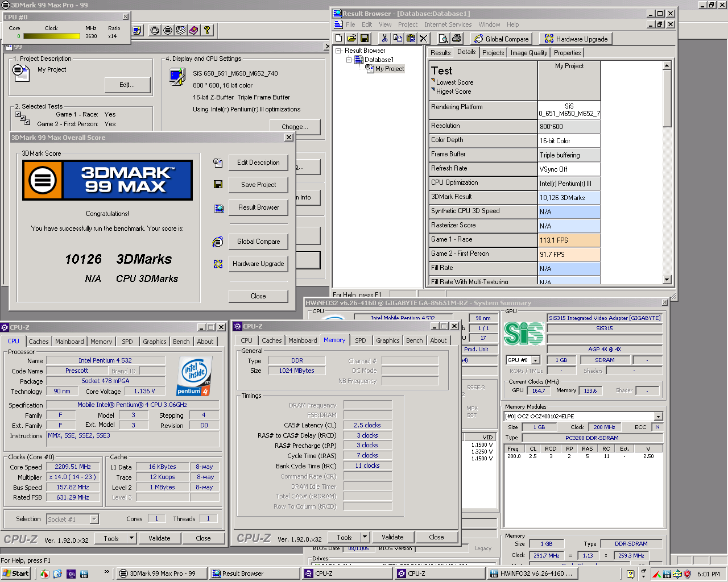Click the Global Compare globe icon in score dialog
Image resolution: width=728 pixels, height=582 pixels.
point(218,242)
